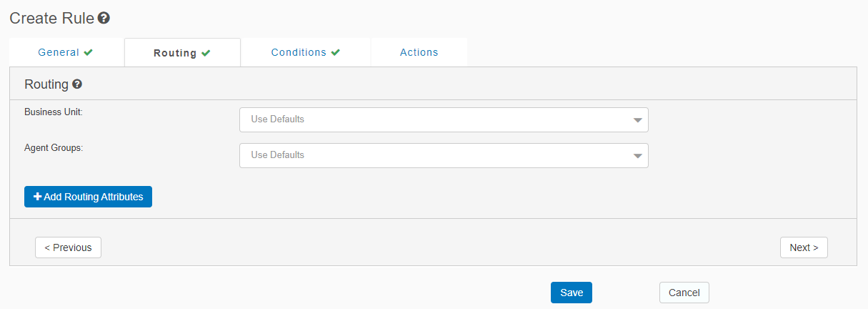868x309 pixels.
Task: Click the plus icon on Add Routing Attributes
Action: point(38,197)
